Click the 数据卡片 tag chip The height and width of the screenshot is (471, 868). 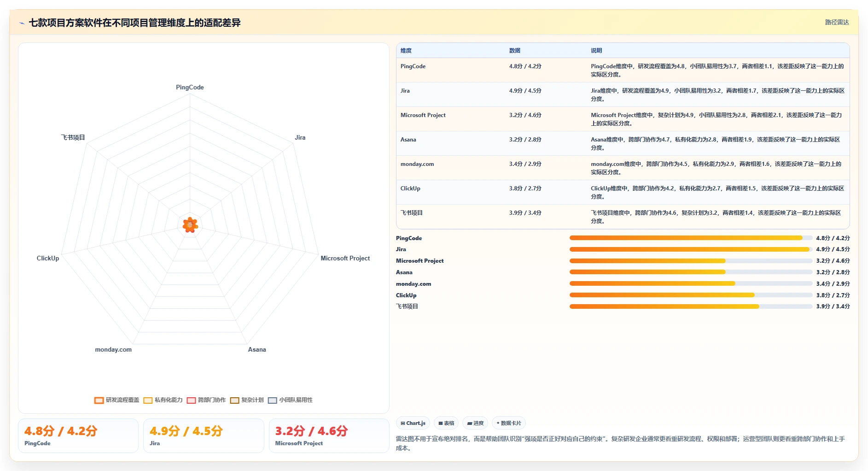[x=509, y=423]
